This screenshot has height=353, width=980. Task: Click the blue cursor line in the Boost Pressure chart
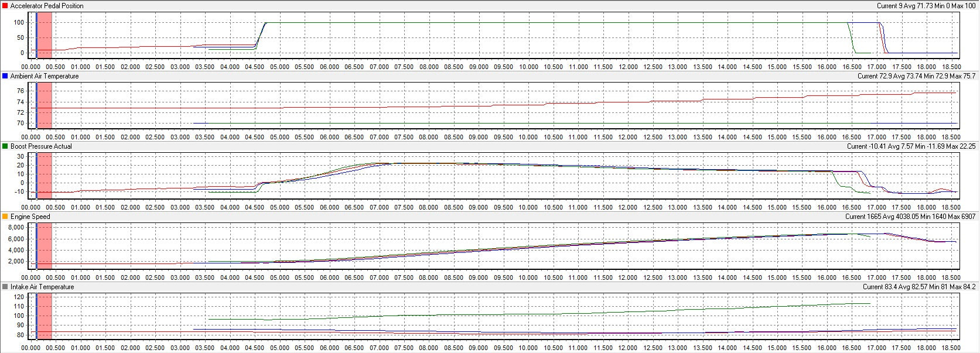[x=36, y=176]
